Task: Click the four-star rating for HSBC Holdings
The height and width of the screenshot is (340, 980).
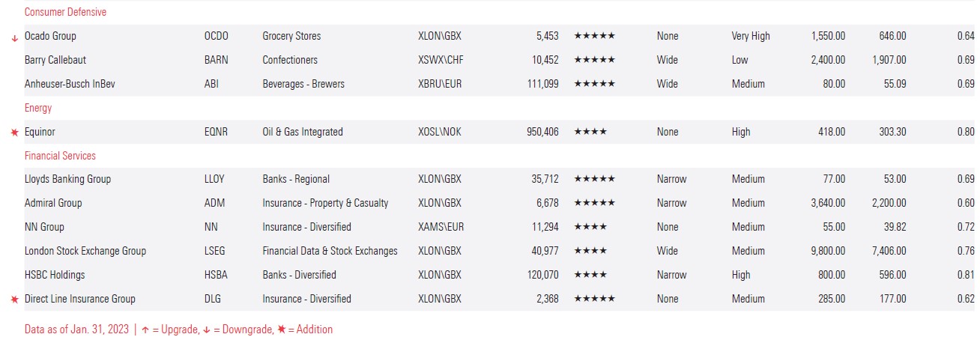Action: 590,275
